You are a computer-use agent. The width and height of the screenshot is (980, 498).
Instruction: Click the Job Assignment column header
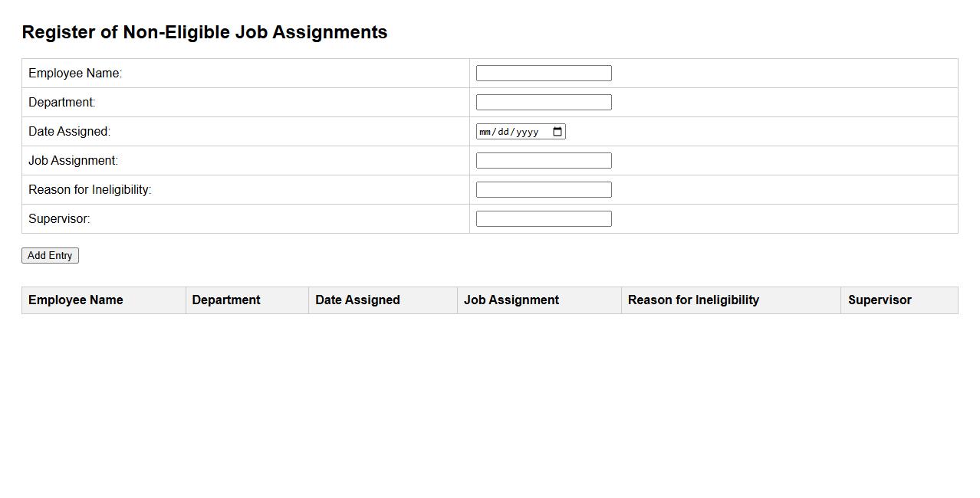click(x=511, y=300)
